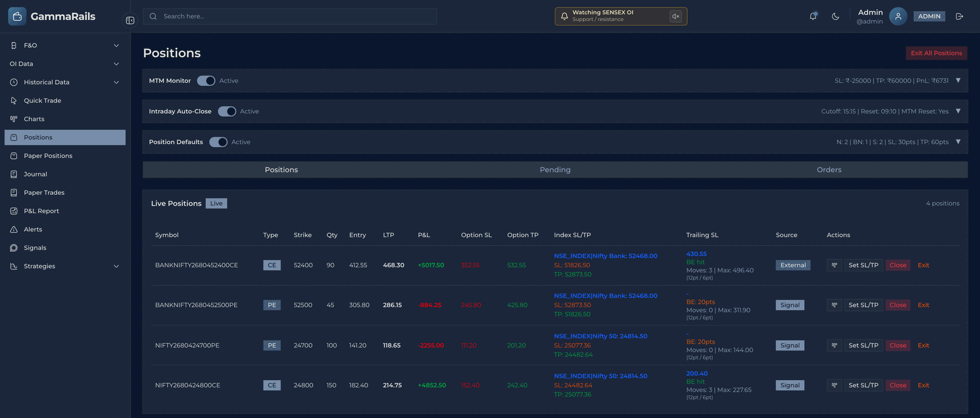Viewport: 980px width, 418px height.
Task: Expand the Intraday Auto-Close settings triangle
Action: [x=958, y=111]
